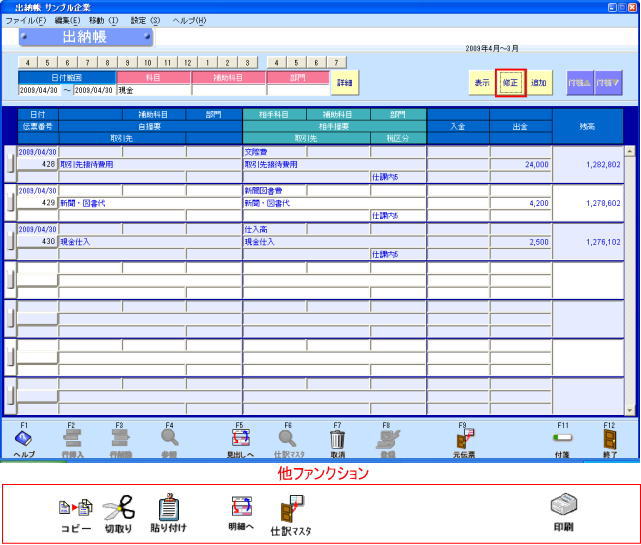This screenshot has height=545, width=641.
Task: Click the F11 付箋 icon
Action: pyautogui.click(x=563, y=438)
